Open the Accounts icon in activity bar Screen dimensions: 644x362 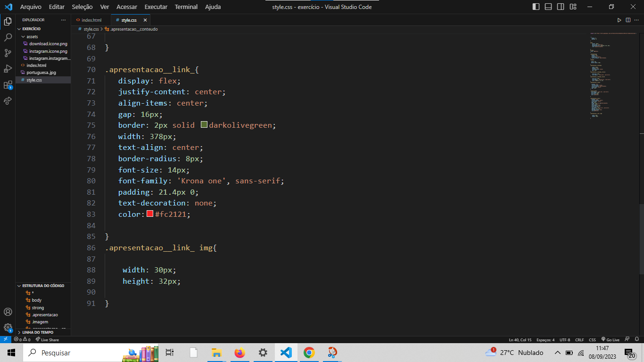coord(8,312)
